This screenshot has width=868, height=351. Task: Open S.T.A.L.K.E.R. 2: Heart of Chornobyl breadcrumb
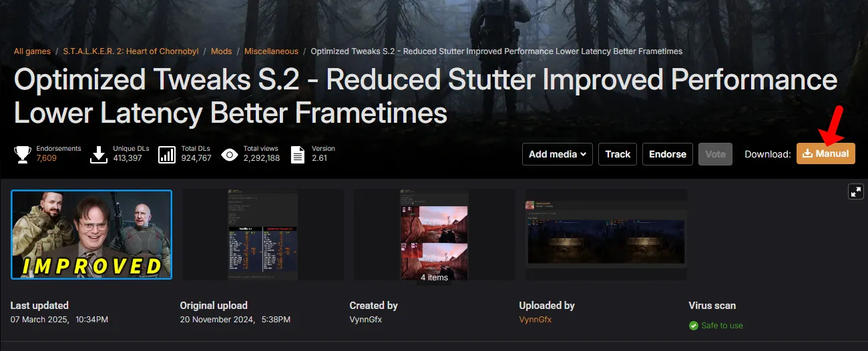[131, 51]
